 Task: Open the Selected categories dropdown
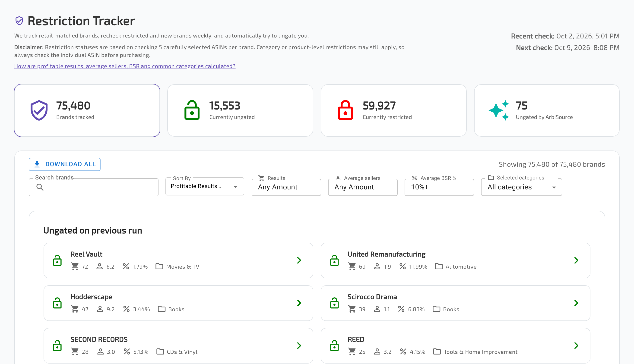pyautogui.click(x=521, y=187)
